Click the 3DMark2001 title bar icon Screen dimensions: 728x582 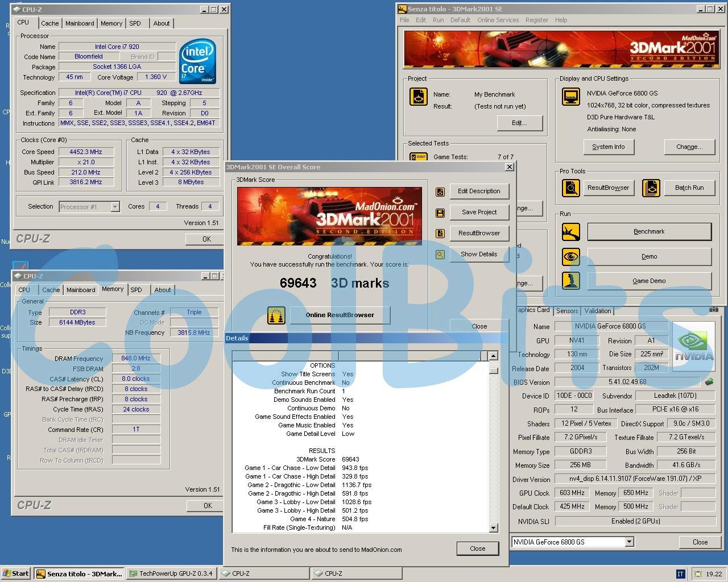coord(402,9)
